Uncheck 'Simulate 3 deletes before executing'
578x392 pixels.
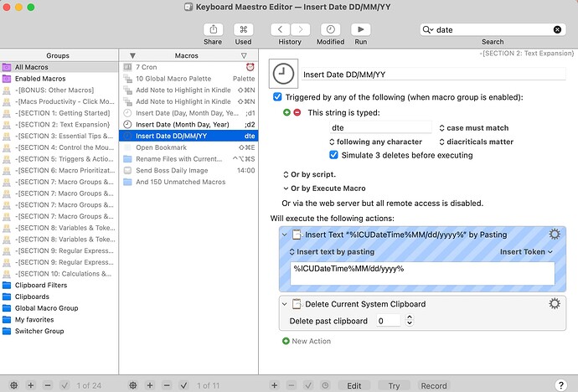(x=334, y=155)
